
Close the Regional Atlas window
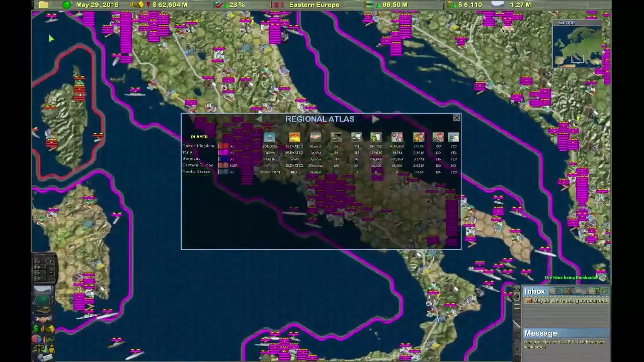(x=456, y=118)
